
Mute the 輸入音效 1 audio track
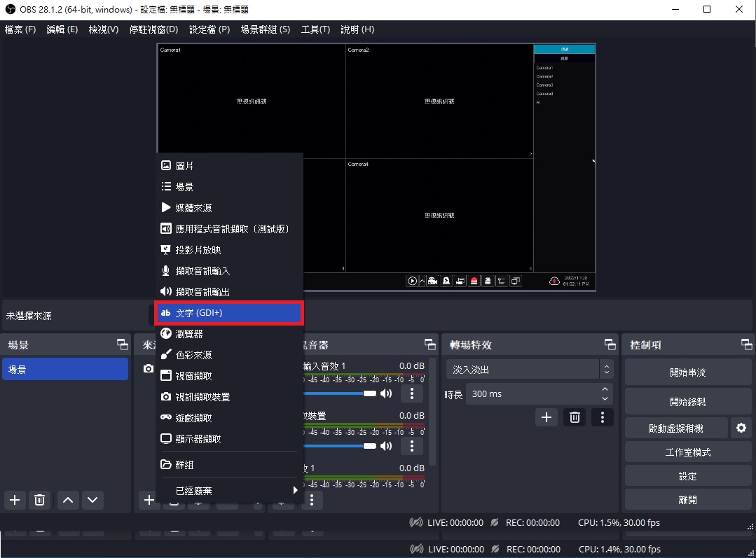tap(386, 393)
